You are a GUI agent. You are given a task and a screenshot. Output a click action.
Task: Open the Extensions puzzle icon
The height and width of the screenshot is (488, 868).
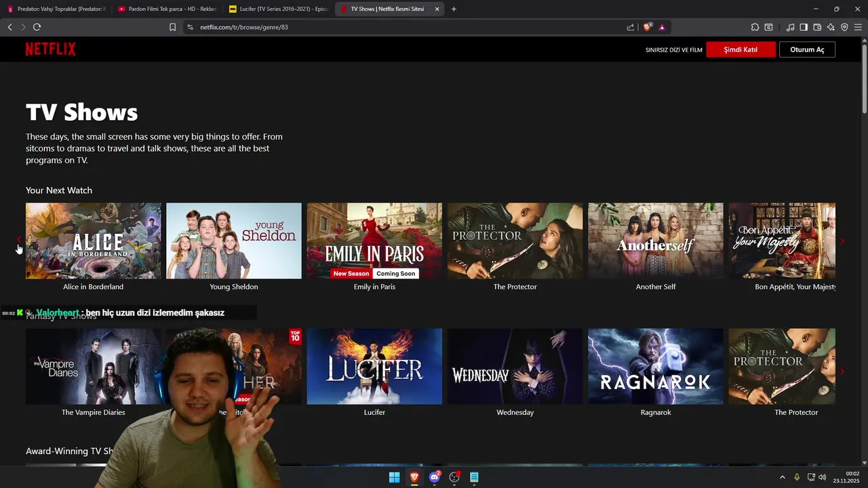click(x=755, y=27)
